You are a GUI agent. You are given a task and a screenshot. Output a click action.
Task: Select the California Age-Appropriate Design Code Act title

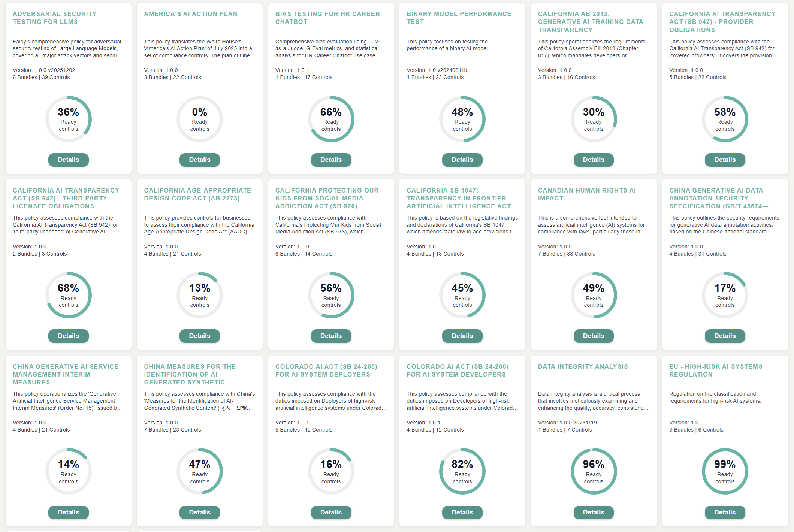[197, 194]
